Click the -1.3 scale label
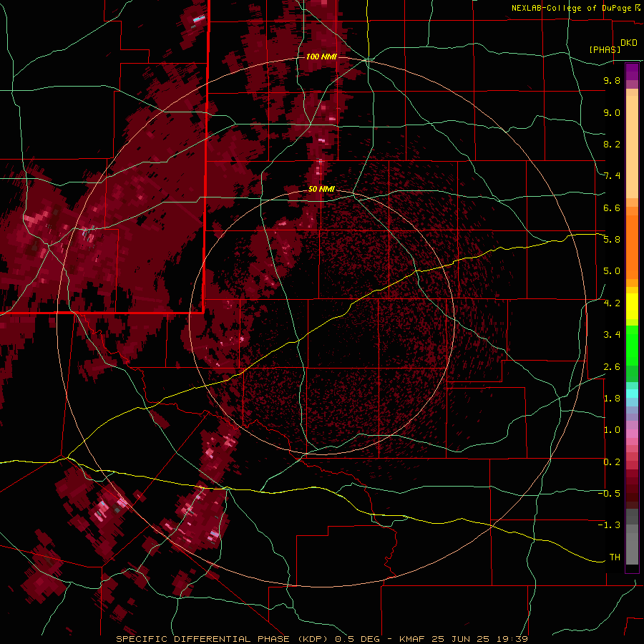 click(x=609, y=525)
